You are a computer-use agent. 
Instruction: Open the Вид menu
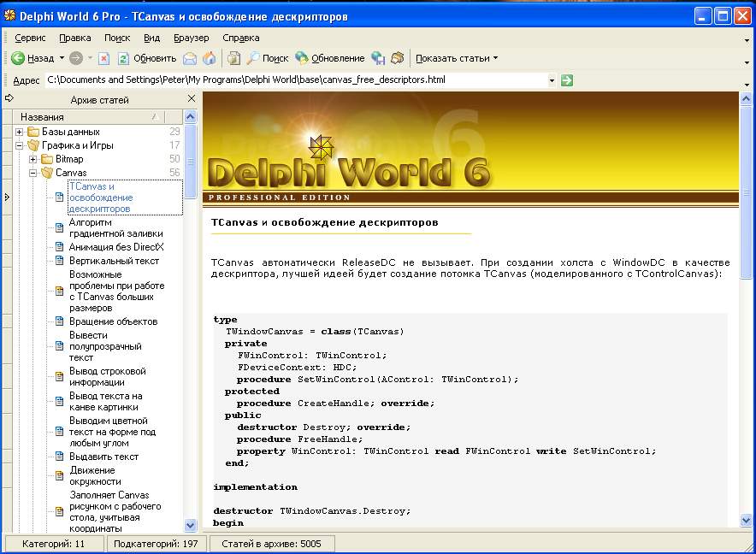tap(151, 38)
